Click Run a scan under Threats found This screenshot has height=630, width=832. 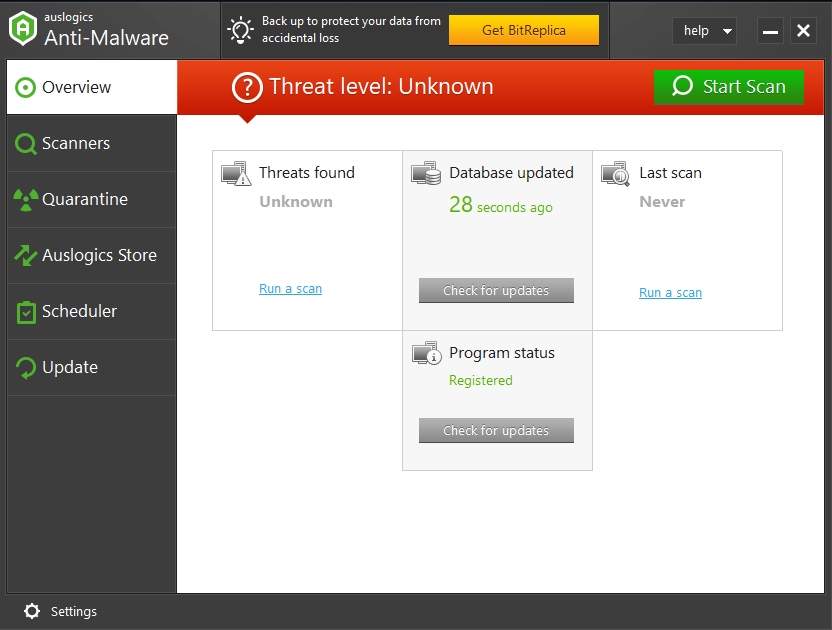pos(290,289)
